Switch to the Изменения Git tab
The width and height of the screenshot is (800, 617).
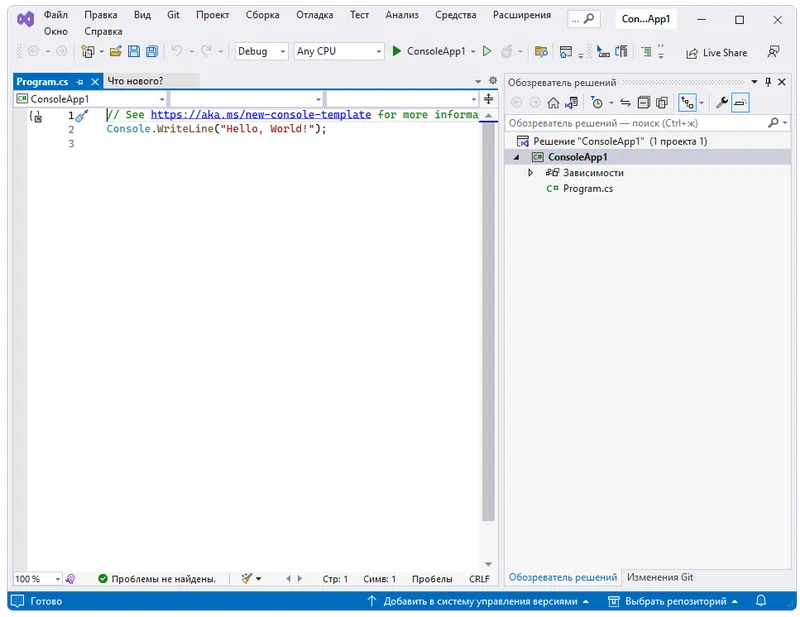pos(659,577)
